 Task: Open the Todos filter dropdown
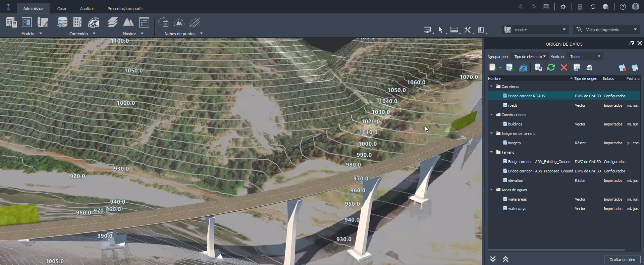pyautogui.click(x=585, y=56)
